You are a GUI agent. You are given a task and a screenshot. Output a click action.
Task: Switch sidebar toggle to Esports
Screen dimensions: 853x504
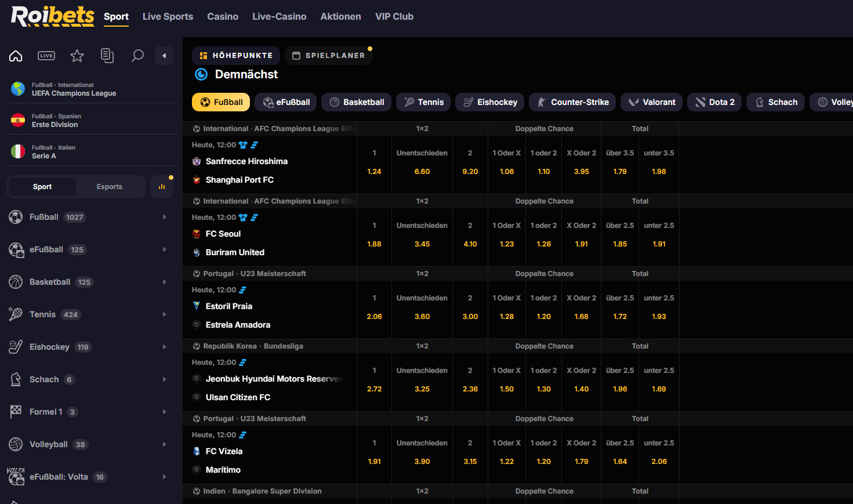point(110,187)
